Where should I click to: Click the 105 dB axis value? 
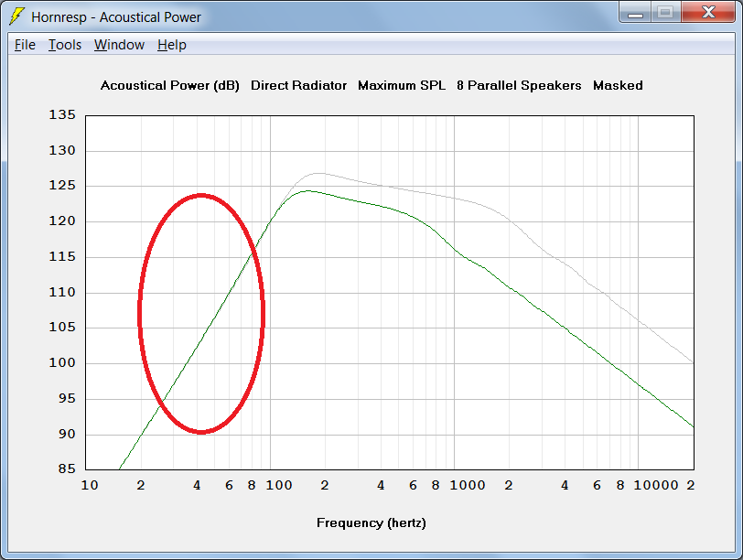click(62, 328)
